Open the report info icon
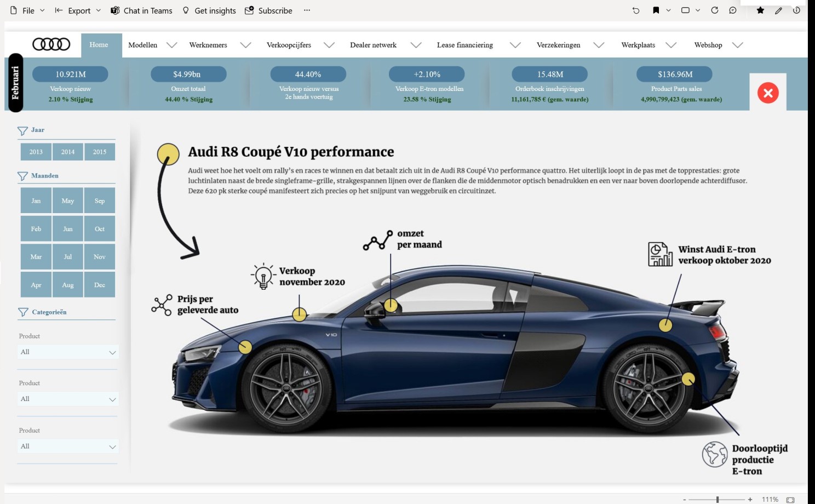 tap(796, 10)
